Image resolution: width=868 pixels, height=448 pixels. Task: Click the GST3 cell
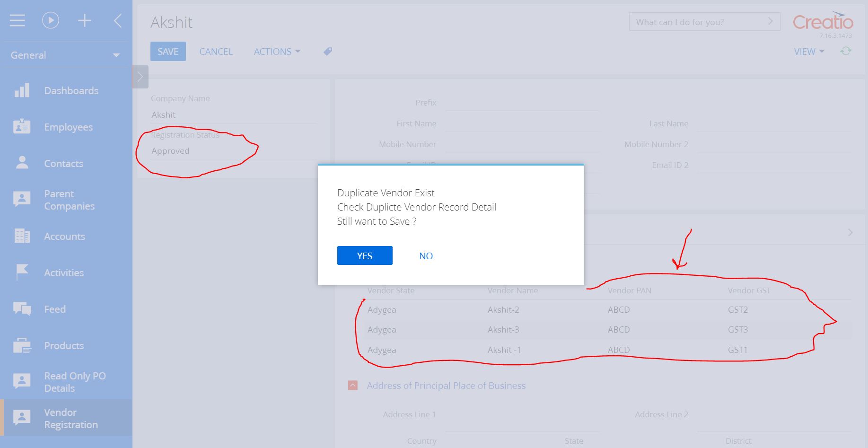pos(738,330)
